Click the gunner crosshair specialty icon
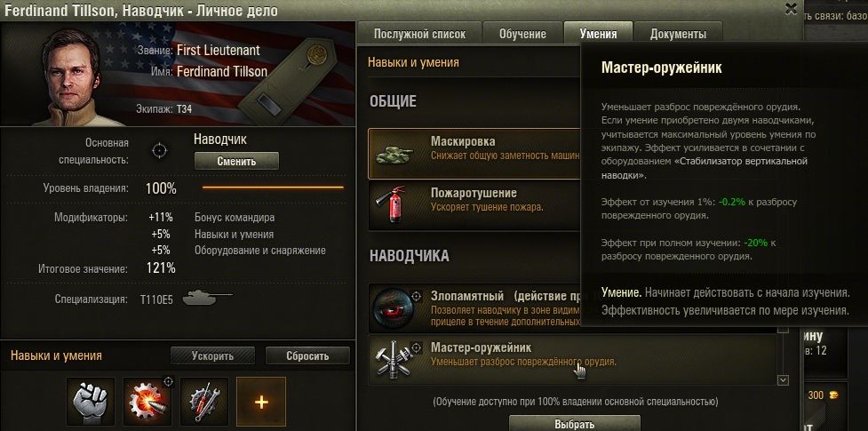Viewport: 868px width, 431px height. coord(160,151)
